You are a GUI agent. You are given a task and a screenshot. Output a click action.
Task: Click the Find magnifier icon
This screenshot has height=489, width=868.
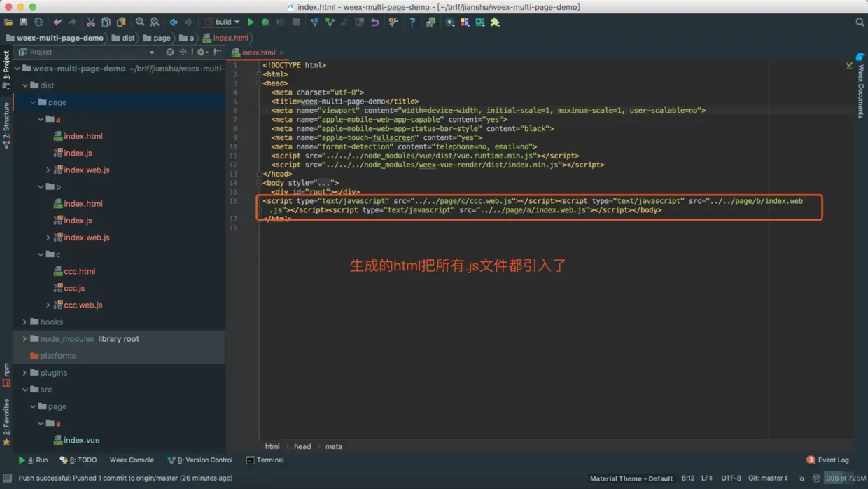tap(140, 22)
